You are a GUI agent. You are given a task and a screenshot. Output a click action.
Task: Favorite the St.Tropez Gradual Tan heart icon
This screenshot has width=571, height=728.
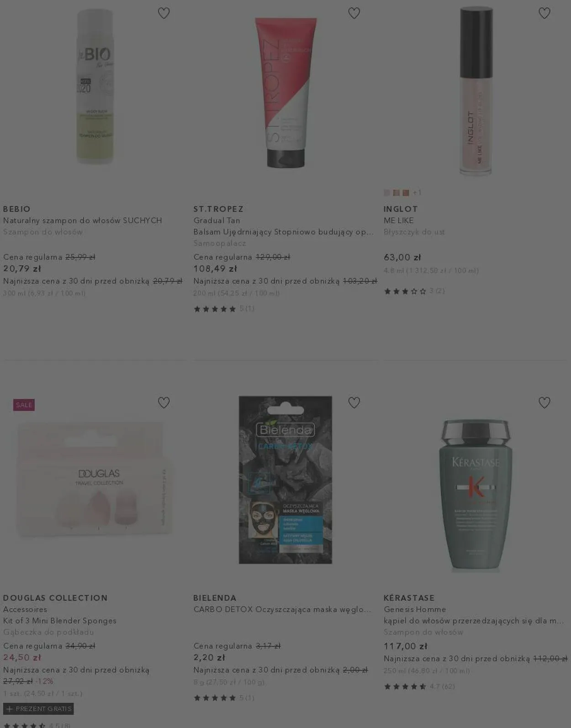(x=354, y=13)
